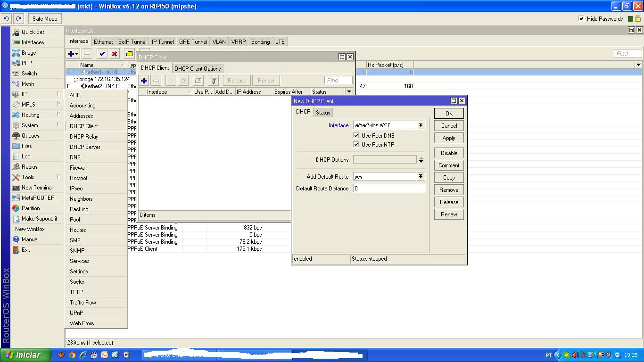
Task: Click comment icon in DHCP Client toolbar
Action: [198, 81]
